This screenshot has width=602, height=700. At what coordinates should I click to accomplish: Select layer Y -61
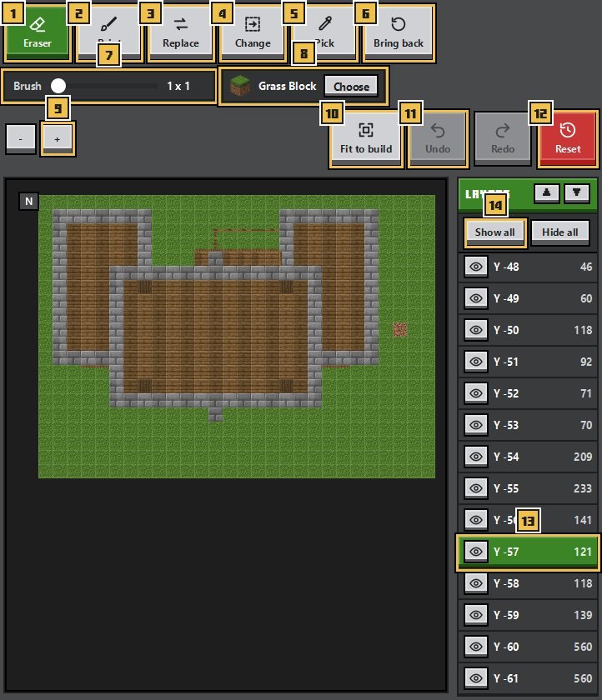[528, 679]
